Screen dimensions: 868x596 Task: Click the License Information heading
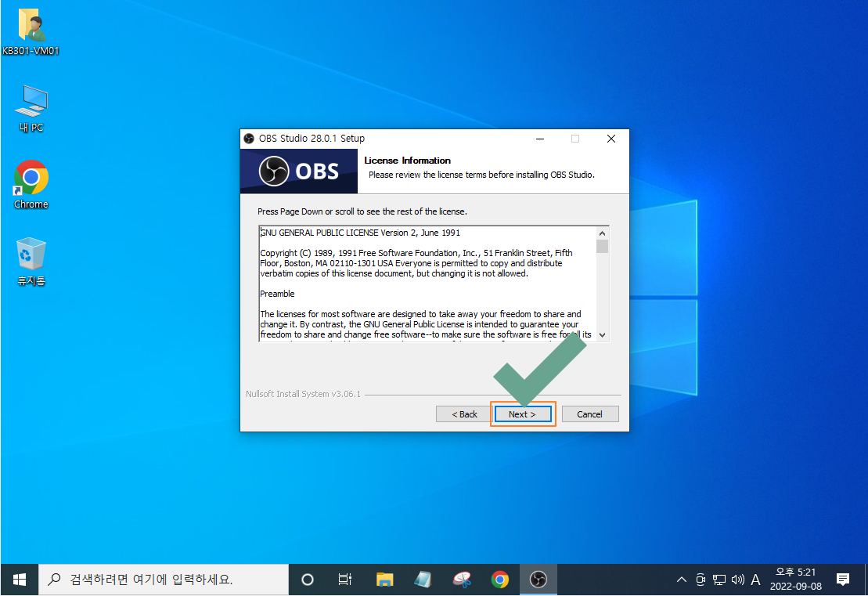[408, 161]
